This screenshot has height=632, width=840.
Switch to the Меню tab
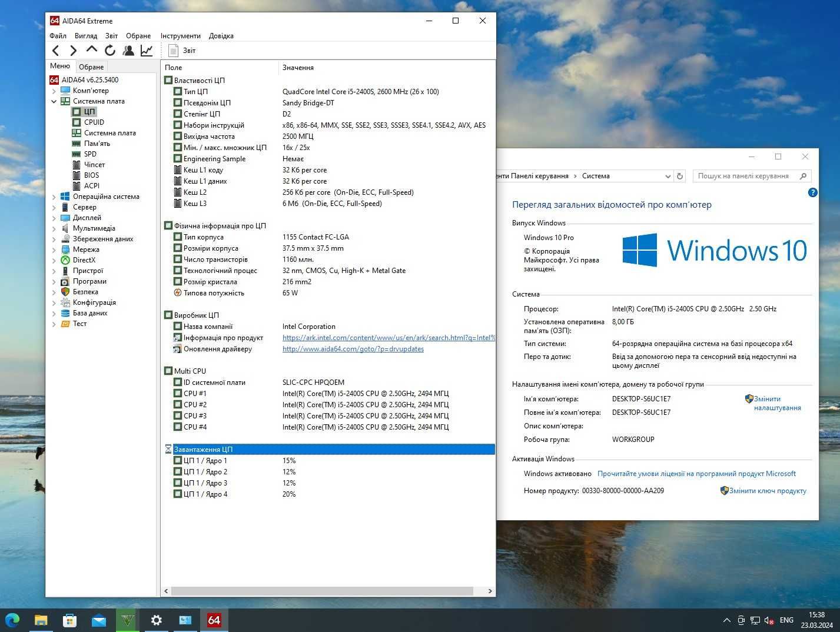click(60, 66)
